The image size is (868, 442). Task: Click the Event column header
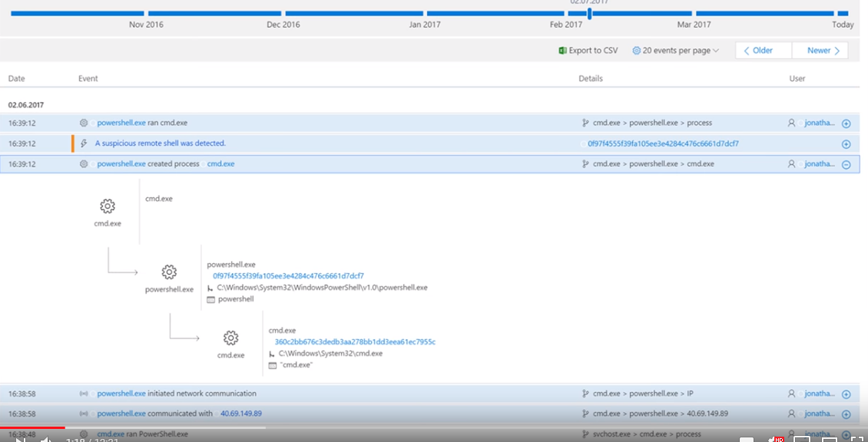[x=88, y=78]
